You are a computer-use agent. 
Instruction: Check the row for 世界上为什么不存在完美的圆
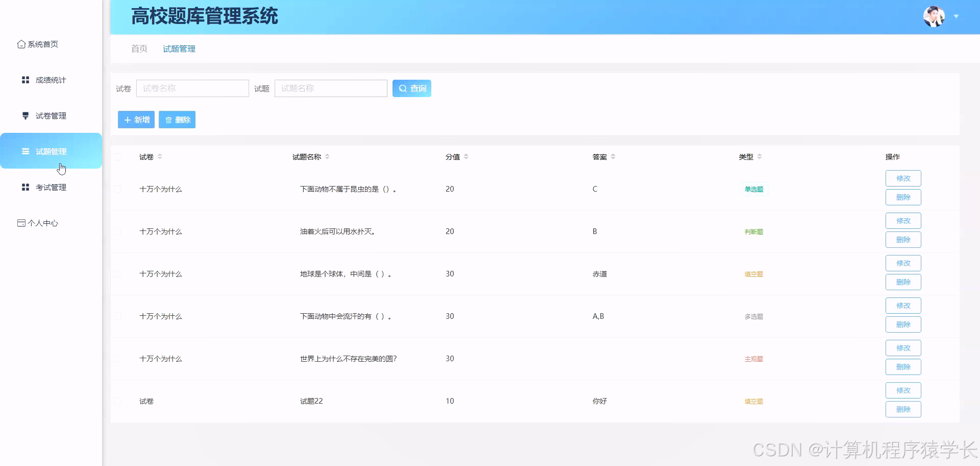pyautogui.click(x=117, y=359)
